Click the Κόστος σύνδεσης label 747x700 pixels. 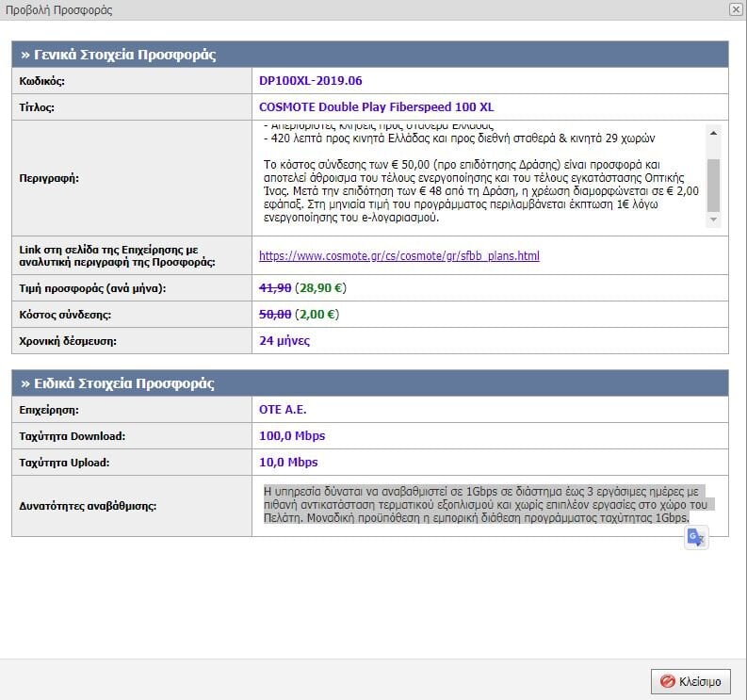click(x=65, y=315)
